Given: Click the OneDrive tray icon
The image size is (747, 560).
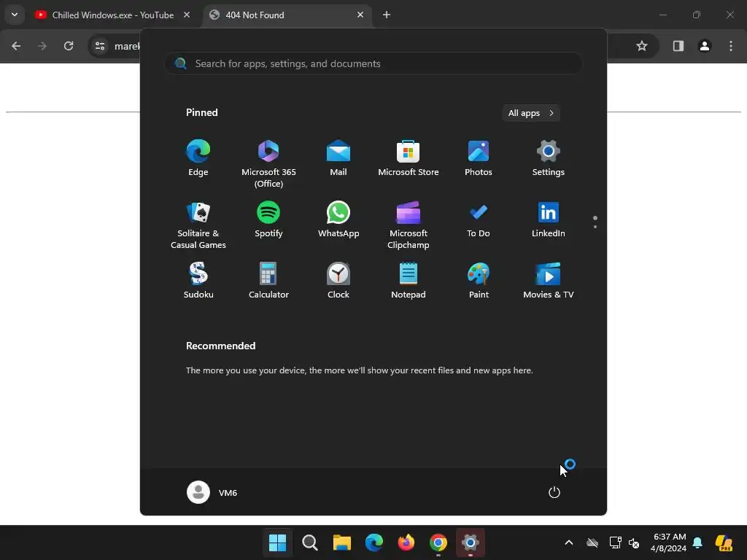Looking at the screenshot, I should click(x=592, y=542).
